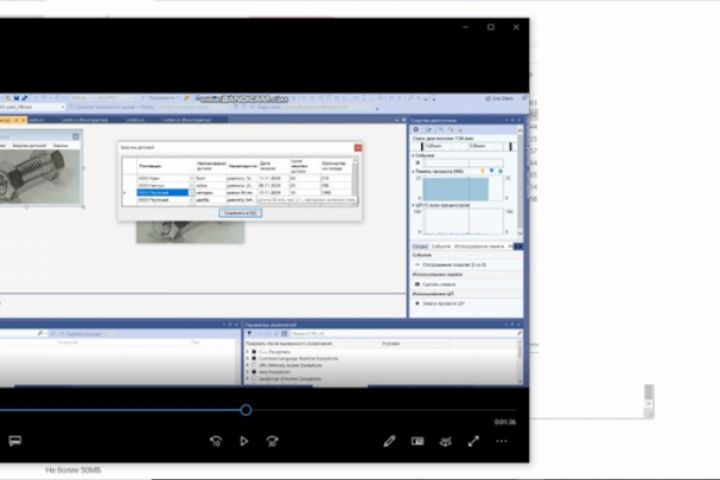The width and height of the screenshot is (720, 480).
Task: Expand the C++ Exceptions tree node
Action: pos(248,352)
